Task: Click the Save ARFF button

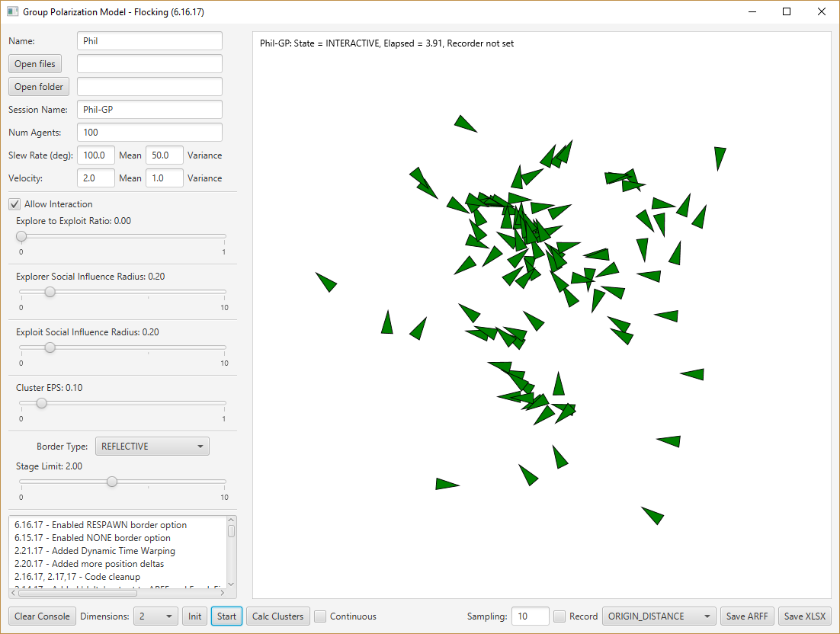Action: (x=747, y=616)
